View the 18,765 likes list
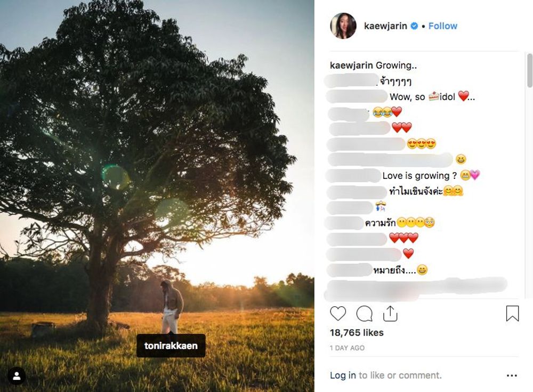The width and height of the screenshot is (533, 392). click(x=357, y=332)
